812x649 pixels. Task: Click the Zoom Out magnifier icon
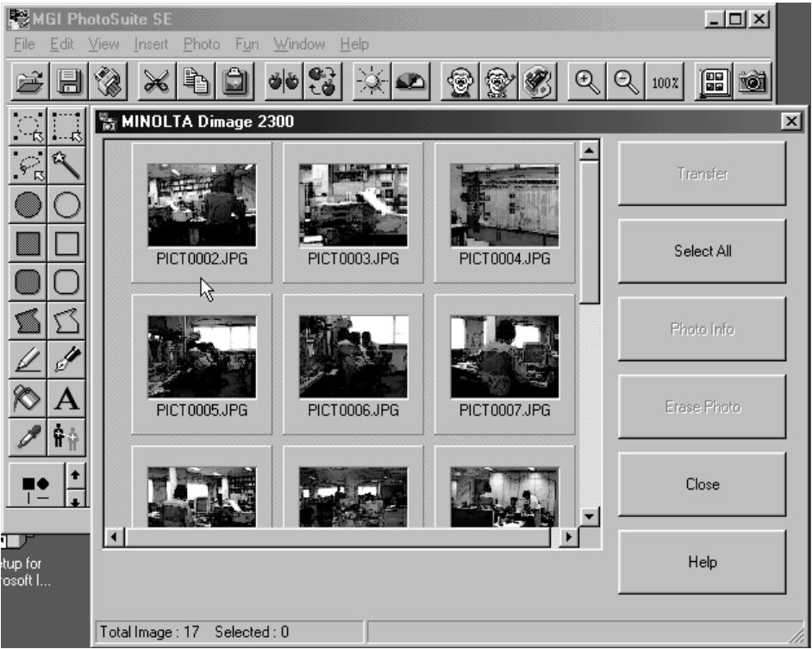626,81
